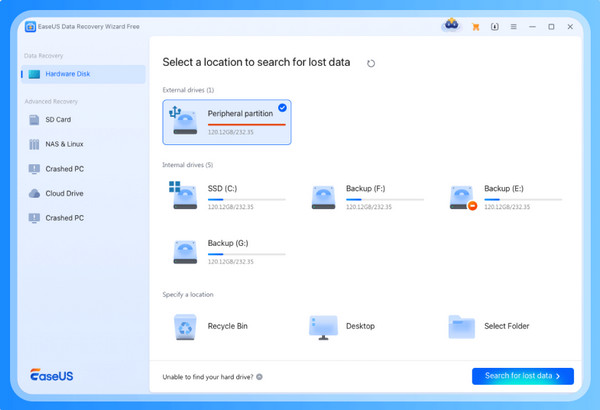The height and width of the screenshot is (410, 600).
Task: Click the SSD (C:) usage progress bar
Action: 246,199
